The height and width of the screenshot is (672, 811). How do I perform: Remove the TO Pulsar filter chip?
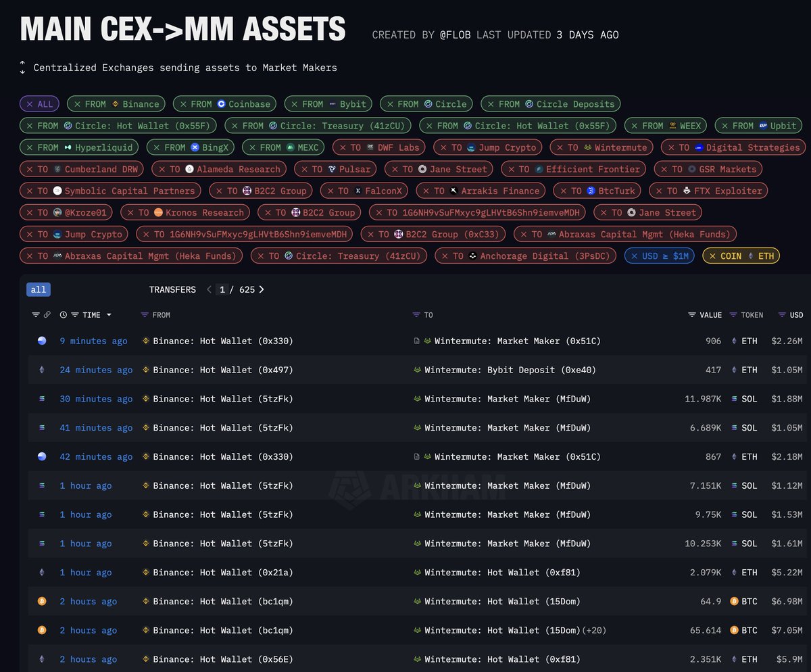click(x=305, y=169)
